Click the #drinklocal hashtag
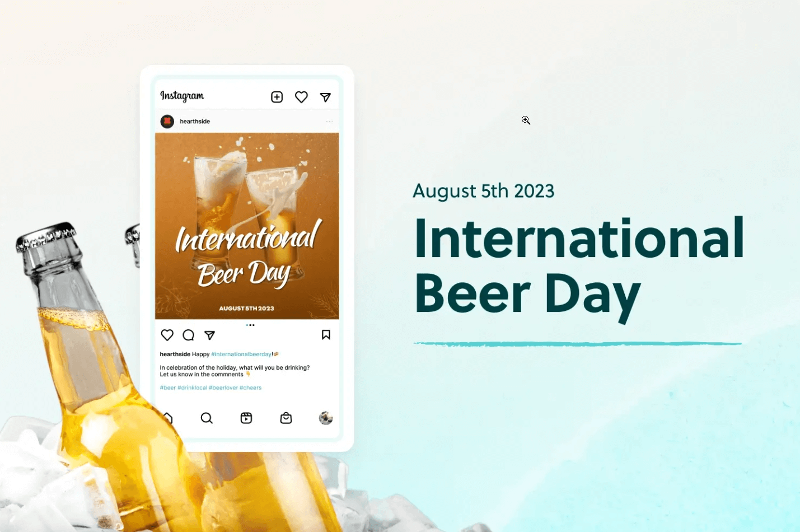The image size is (800, 532). (193, 388)
